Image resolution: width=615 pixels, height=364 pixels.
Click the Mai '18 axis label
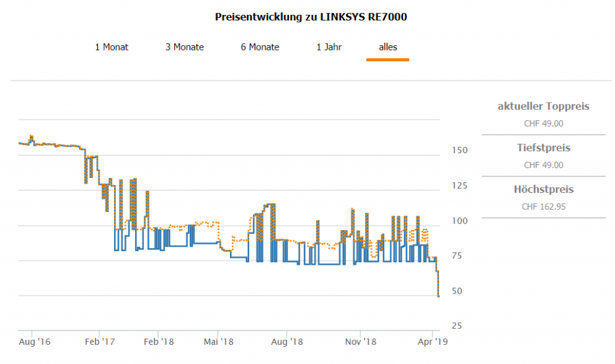(x=218, y=342)
